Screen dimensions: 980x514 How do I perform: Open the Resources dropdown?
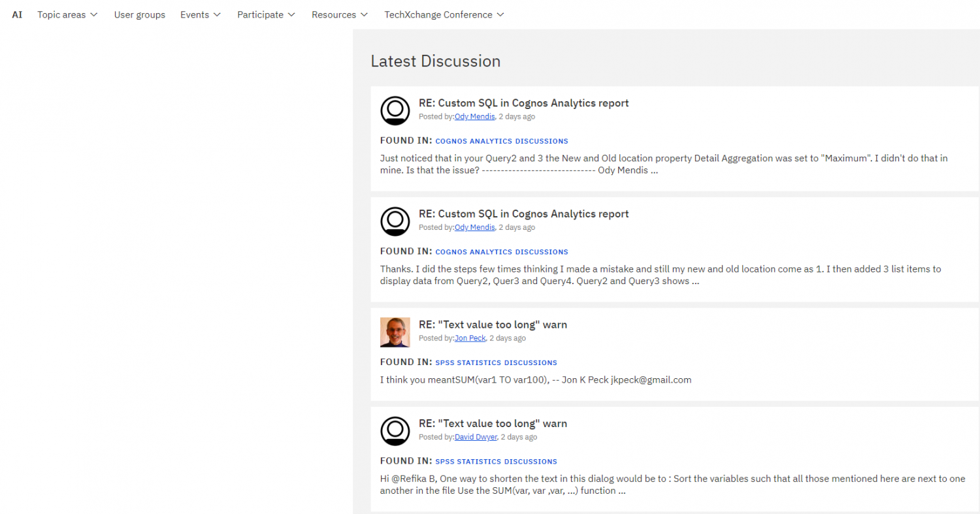pyautogui.click(x=339, y=14)
